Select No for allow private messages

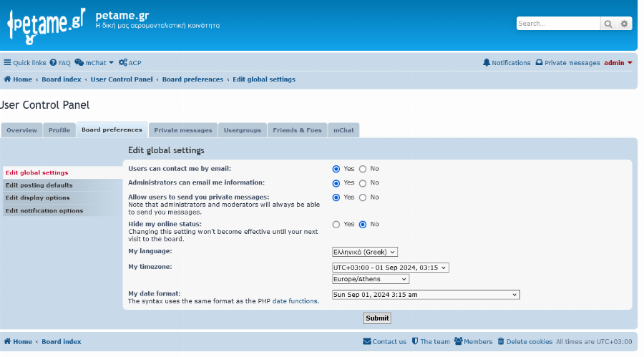click(x=363, y=197)
